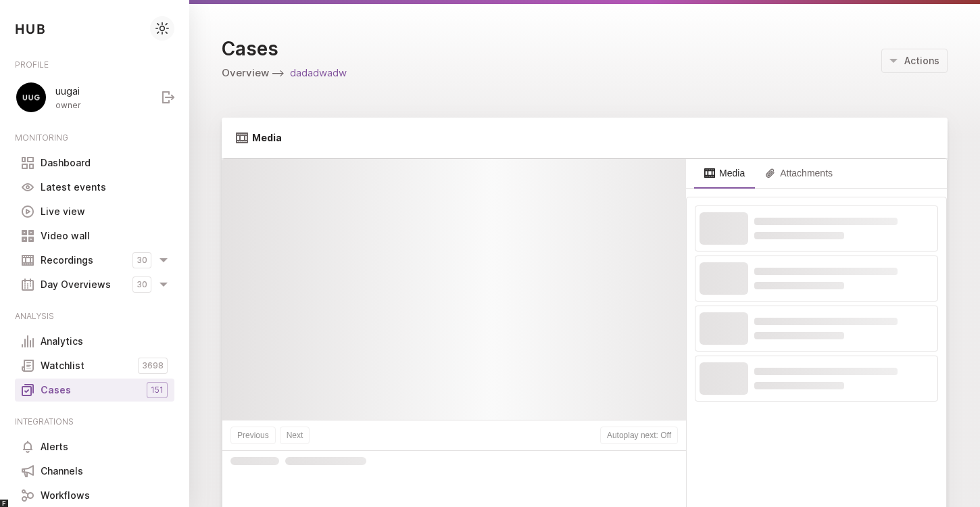Click the Video wall tiles icon
Screen dimensions: 980x507
point(28,236)
